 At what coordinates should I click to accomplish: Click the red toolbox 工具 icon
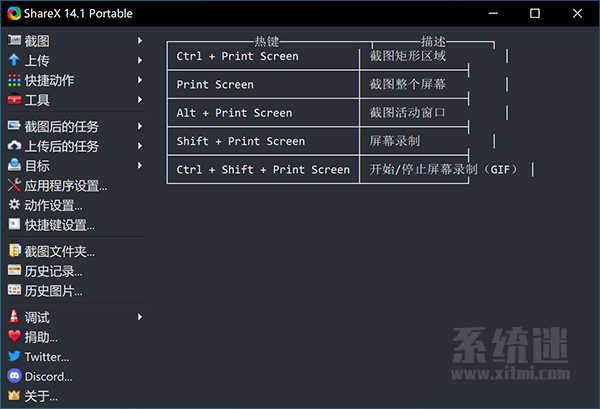(x=14, y=99)
